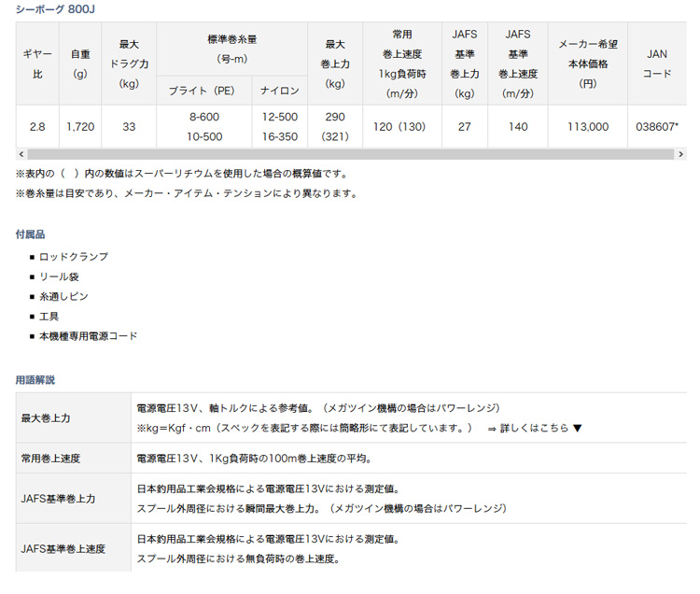Select the JAN code 038607*
This screenshot has height=594, width=700.
657,127
